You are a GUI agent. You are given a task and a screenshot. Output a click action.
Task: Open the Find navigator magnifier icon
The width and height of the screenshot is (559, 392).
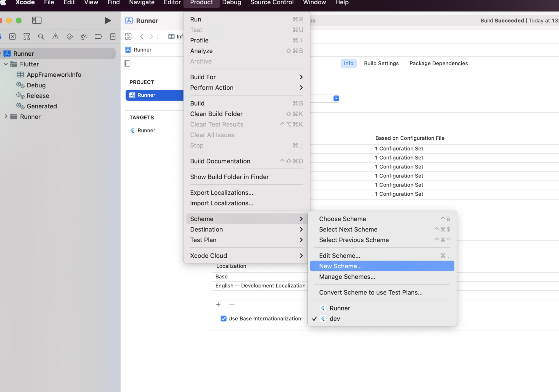[41, 37]
